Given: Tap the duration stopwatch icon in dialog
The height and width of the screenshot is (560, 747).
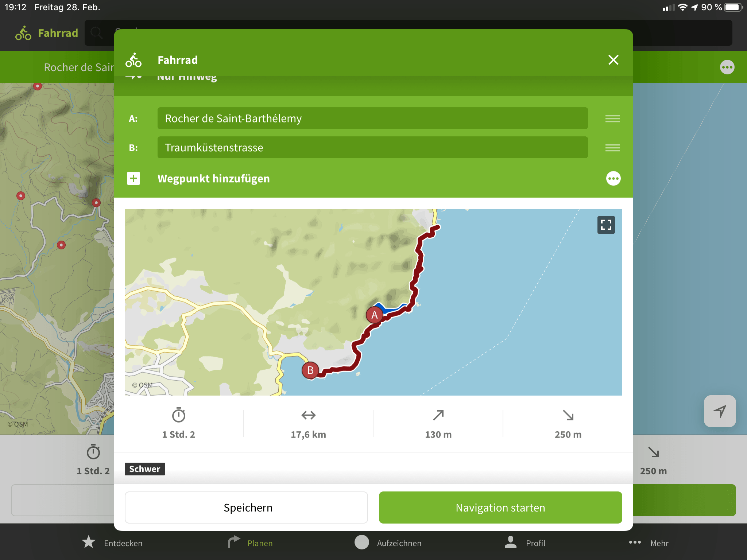Looking at the screenshot, I should [x=179, y=415].
